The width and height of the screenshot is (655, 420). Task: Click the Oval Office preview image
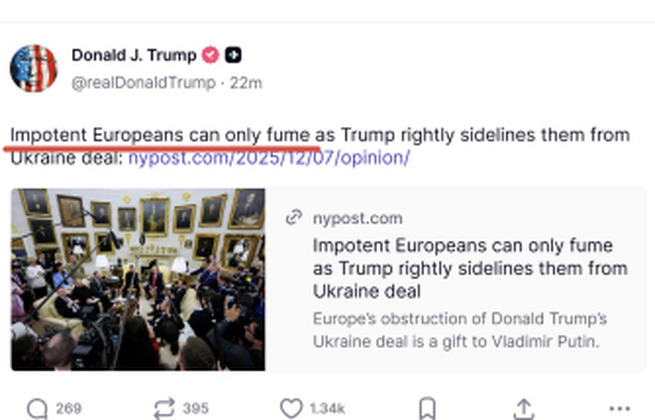(x=138, y=279)
